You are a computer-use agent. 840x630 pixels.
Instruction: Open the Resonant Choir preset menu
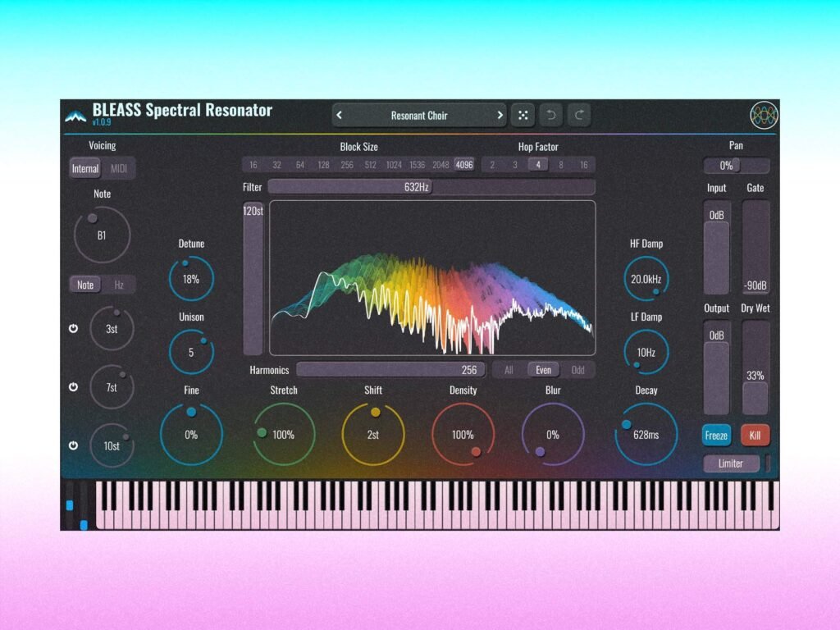coord(419,115)
